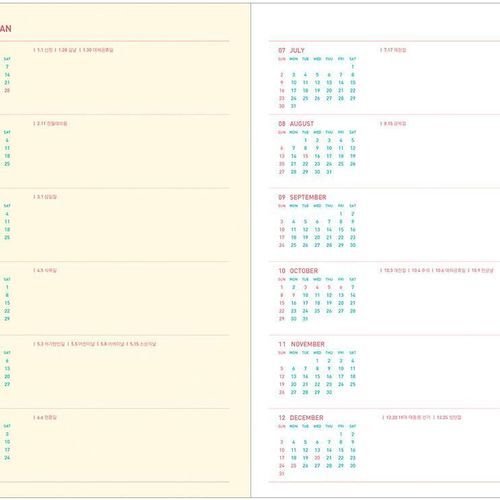Click date 30 in the September calendar

(353, 245)
